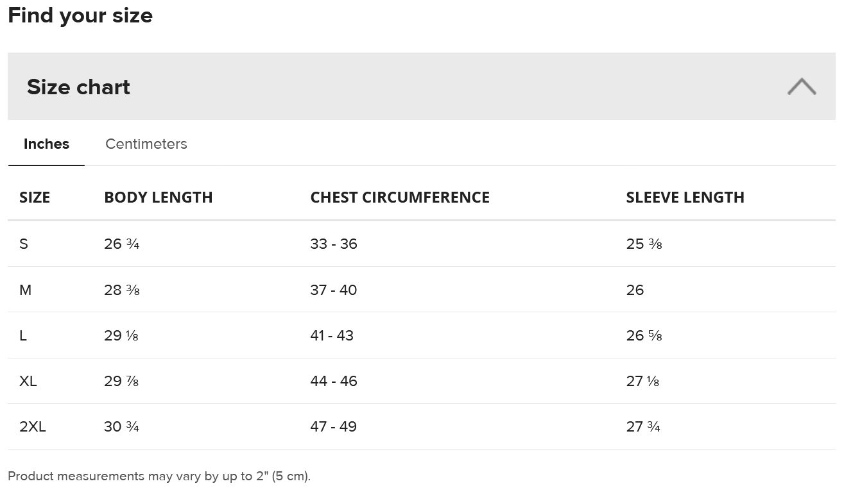This screenshot has height=504, width=844.
Task: Click the SIZE column header
Action: coord(35,197)
